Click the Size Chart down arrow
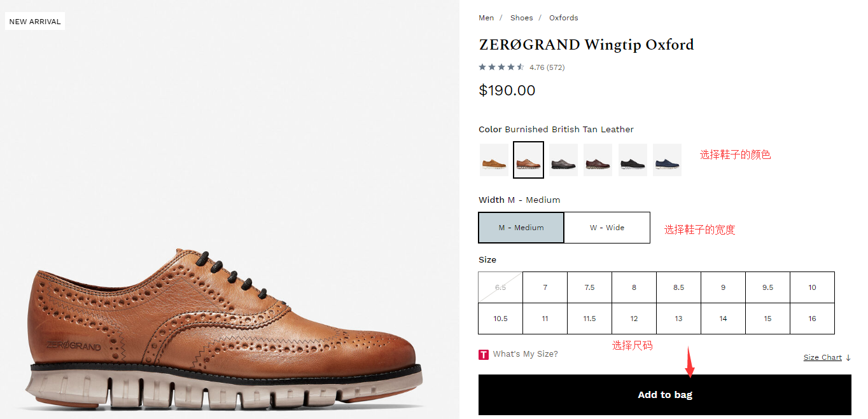This screenshot has height=419, width=868. click(848, 358)
